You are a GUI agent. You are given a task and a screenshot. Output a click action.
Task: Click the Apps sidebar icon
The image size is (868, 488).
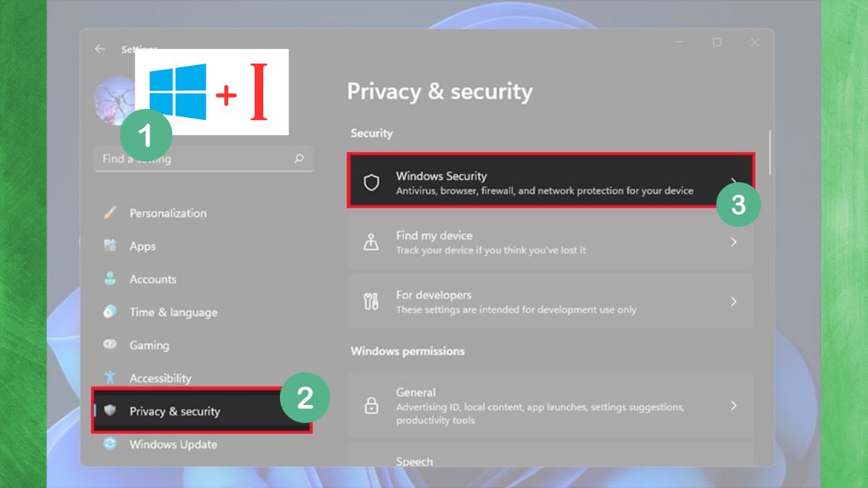click(x=110, y=246)
